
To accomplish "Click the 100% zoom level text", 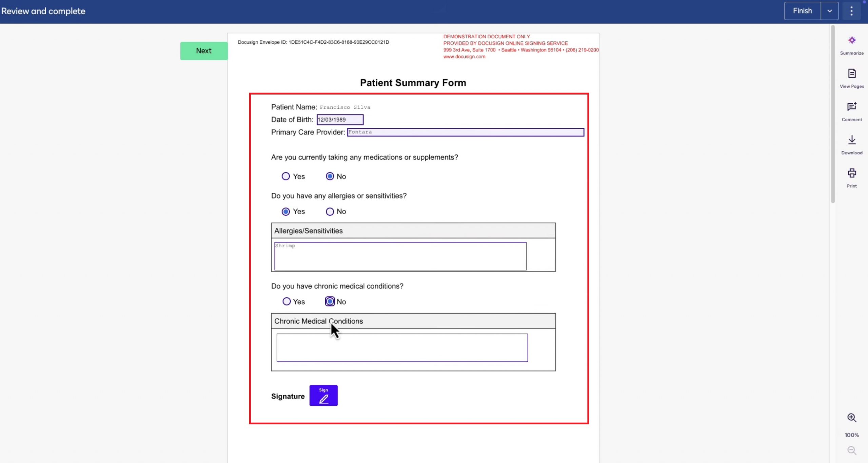I will click(x=852, y=435).
